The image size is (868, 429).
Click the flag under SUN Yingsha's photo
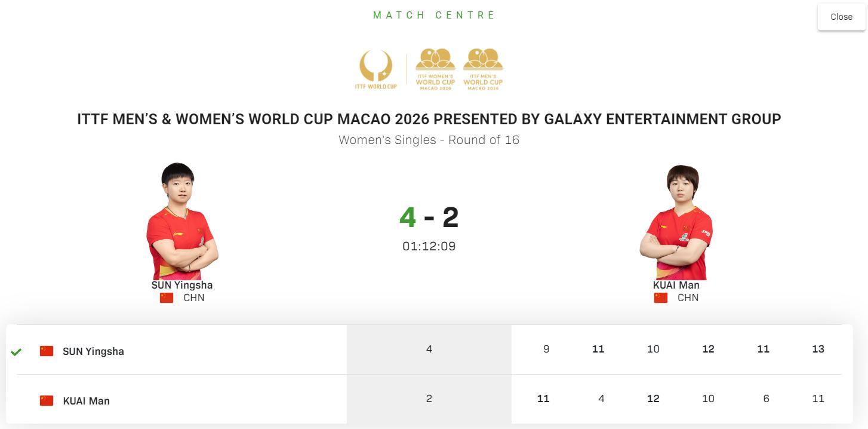click(x=167, y=298)
